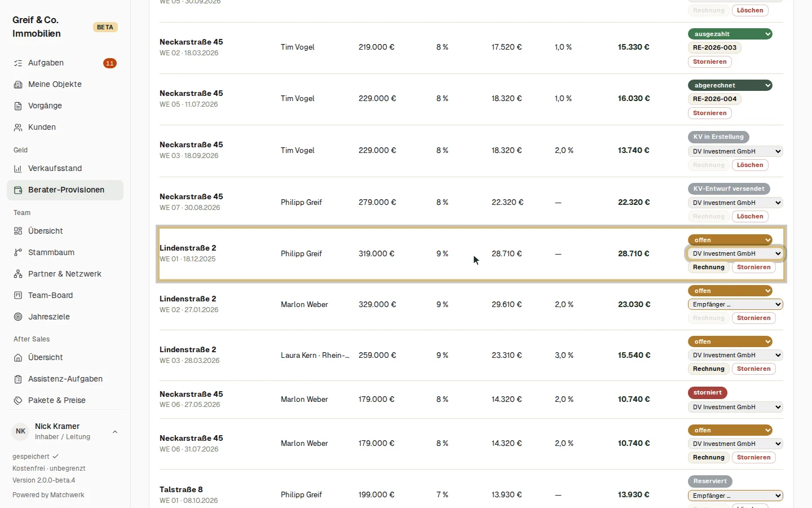The height and width of the screenshot is (508, 812).
Task: Click the Meine Objekte building icon
Action: point(18,85)
